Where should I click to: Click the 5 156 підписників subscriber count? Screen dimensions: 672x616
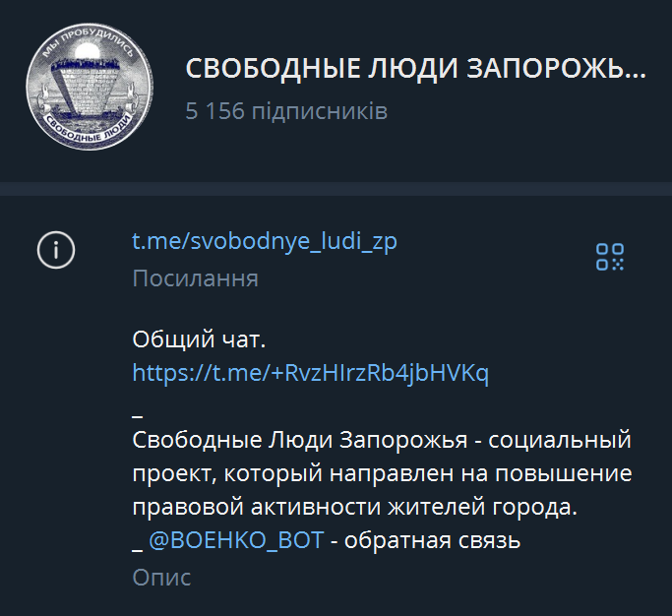pos(286,111)
